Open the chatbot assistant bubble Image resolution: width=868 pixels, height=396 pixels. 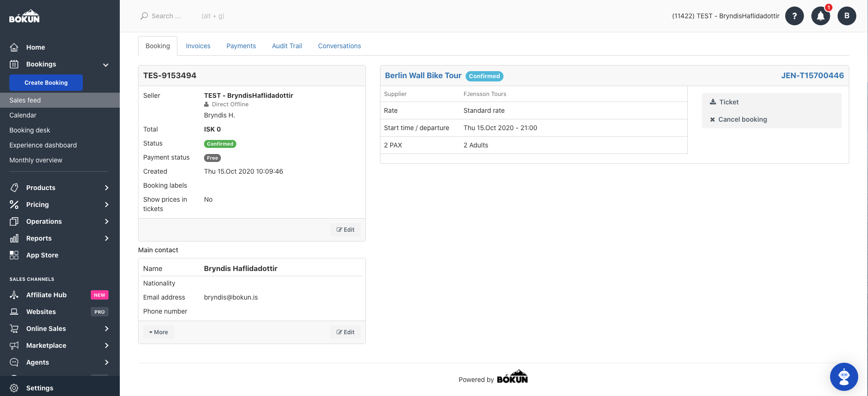(844, 377)
